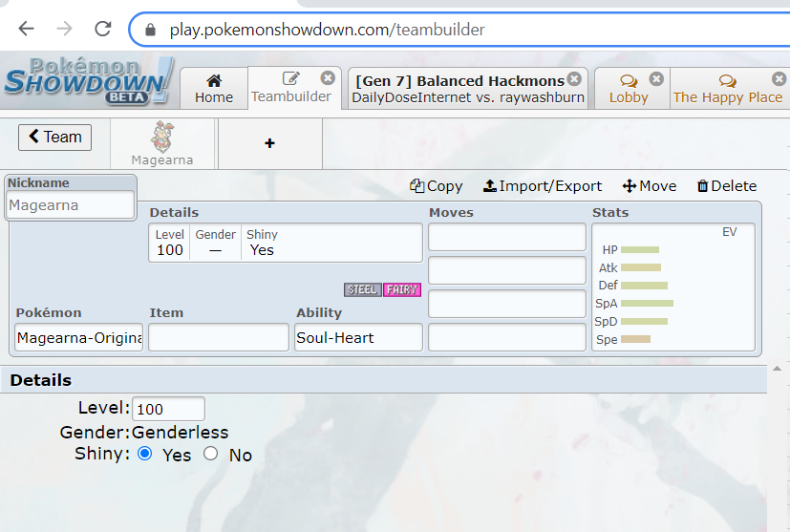This screenshot has width=790, height=532.
Task: Click the Nickname input field
Action: click(71, 205)
